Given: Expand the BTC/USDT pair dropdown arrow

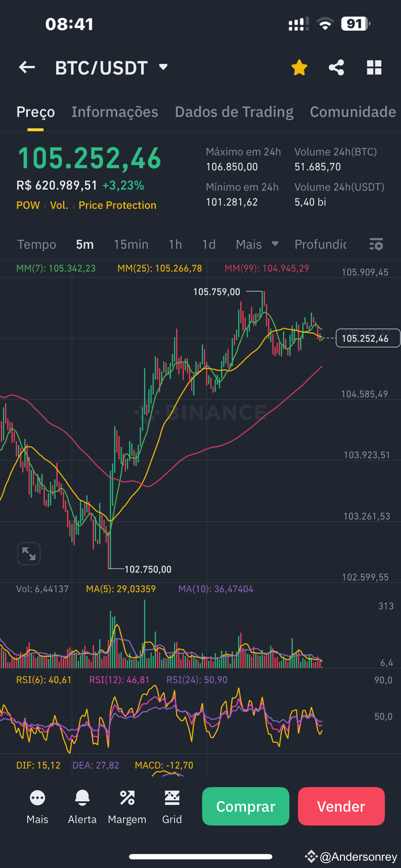Looking at the screenshot, I should (x=163, y=67).
